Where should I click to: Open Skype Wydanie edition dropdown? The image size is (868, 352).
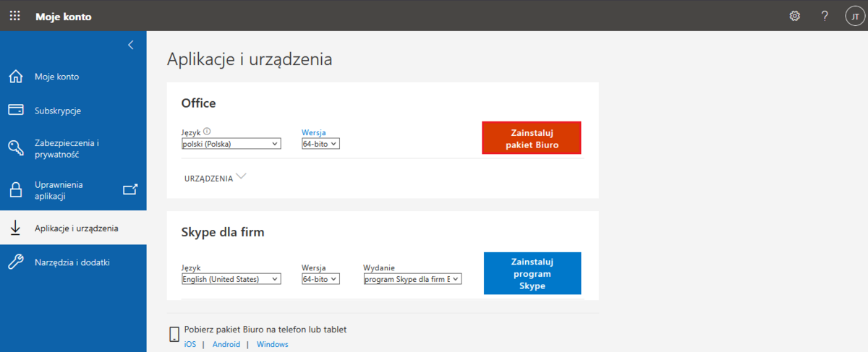point(412,279)
